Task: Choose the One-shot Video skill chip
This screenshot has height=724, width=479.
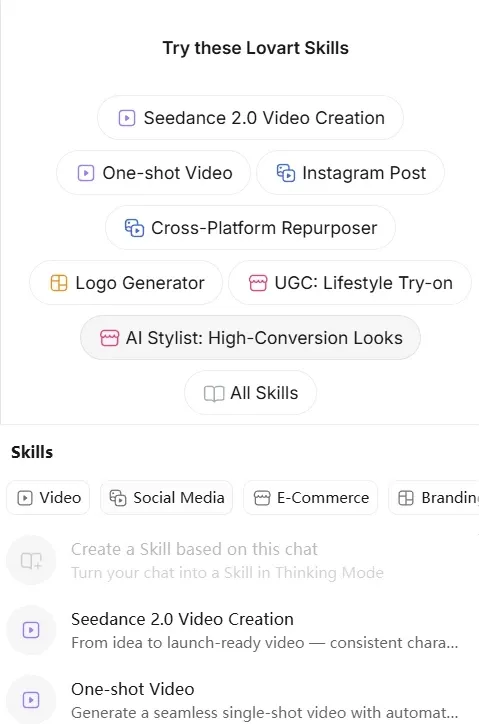Action: (x=153, y=173)
